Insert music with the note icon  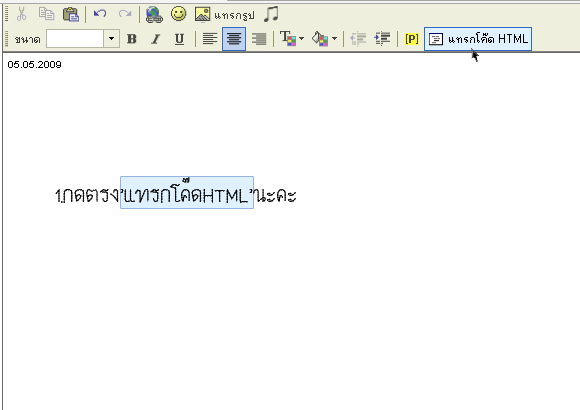[271, 14]
